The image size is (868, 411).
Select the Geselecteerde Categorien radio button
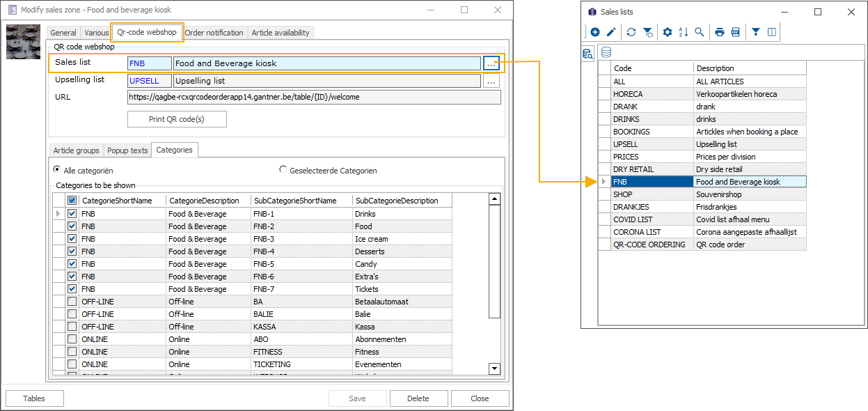tap(283, 169)
